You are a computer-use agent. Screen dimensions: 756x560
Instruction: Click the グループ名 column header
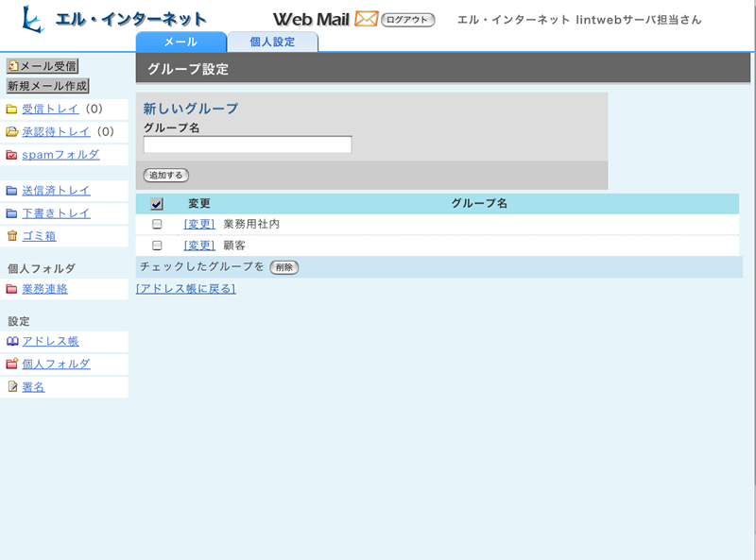(x=479, y=203)
